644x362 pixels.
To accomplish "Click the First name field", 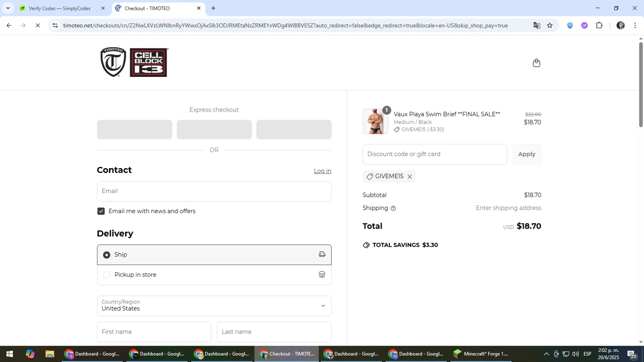I will tap(154, 332).
